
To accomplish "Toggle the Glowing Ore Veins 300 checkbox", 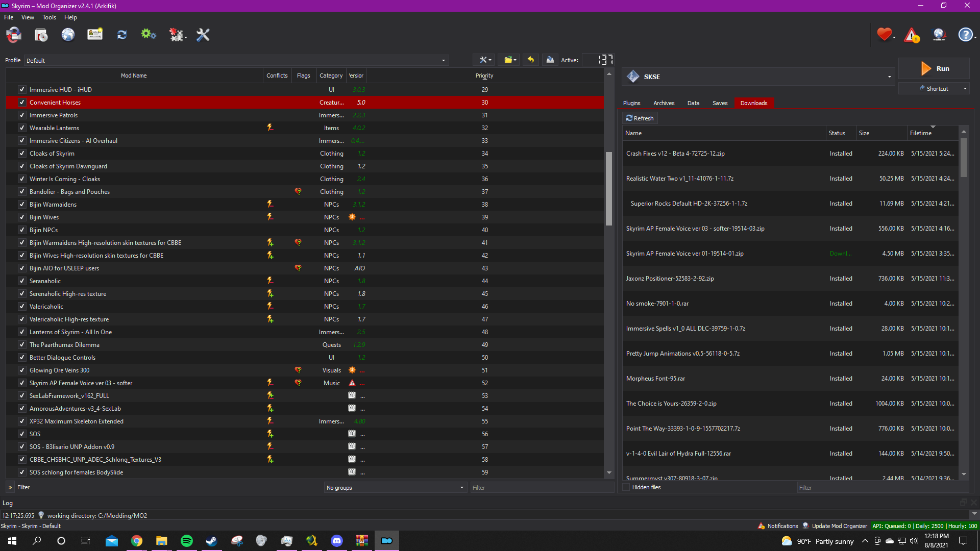I will 22,370.
